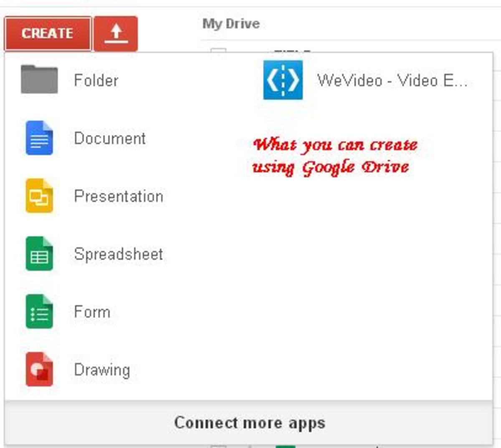Viewport: 501px width, 448px height.
Task: Click the blue Document icon
Action: pyautogui.click(x=40, y=139)
